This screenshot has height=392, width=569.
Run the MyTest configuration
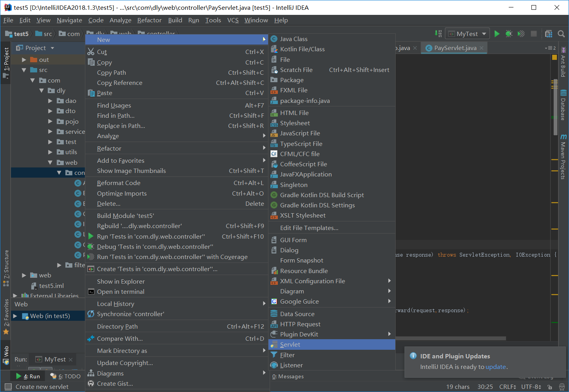[x=497, y=33]
